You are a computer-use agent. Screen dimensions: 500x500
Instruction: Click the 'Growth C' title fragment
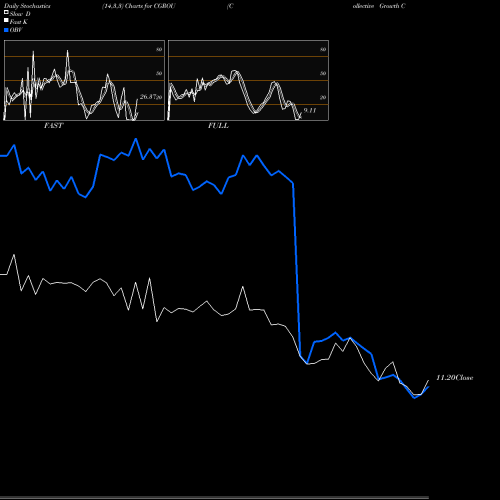(x=392, y=6)
